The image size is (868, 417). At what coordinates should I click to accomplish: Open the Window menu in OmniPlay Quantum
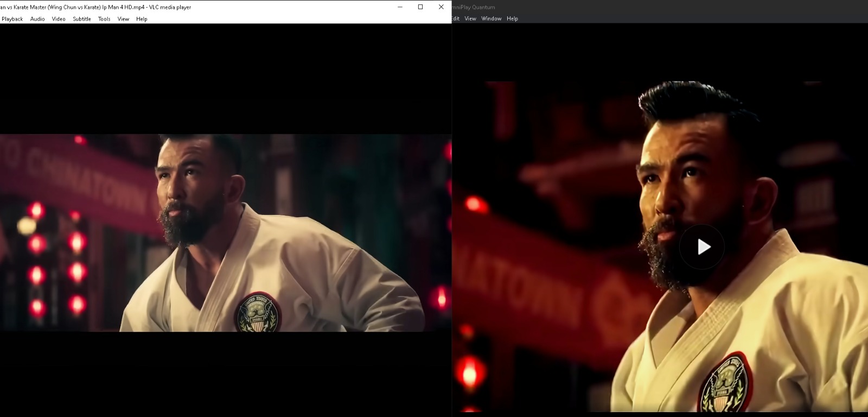tap(492, 18)
